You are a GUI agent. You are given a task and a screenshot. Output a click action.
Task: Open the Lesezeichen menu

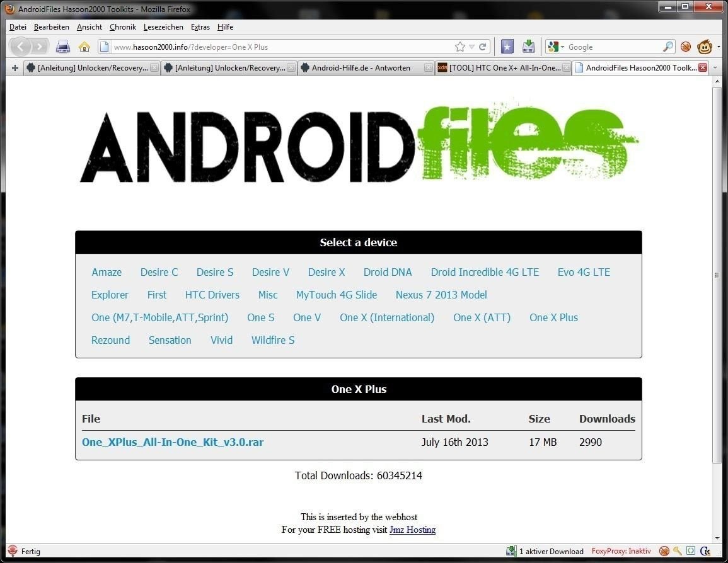(163, 27)
